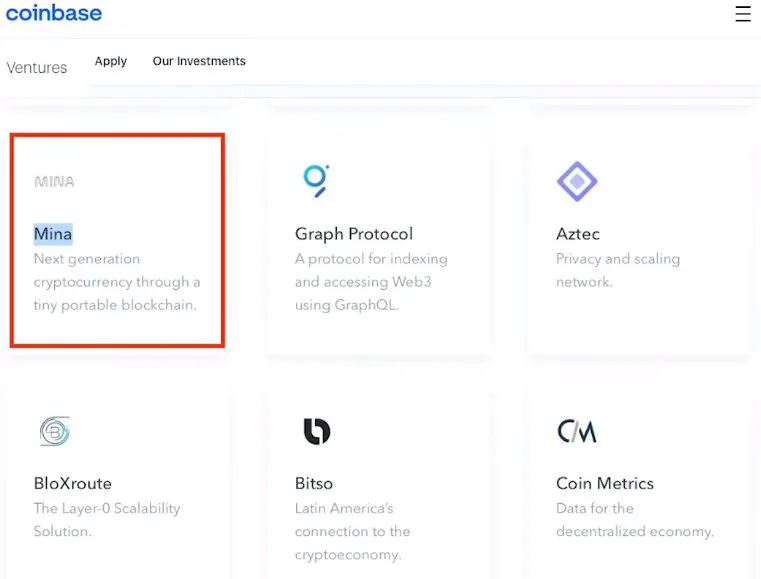
Task: Open the Graph Protocol title link
Action: coord(354,234)
